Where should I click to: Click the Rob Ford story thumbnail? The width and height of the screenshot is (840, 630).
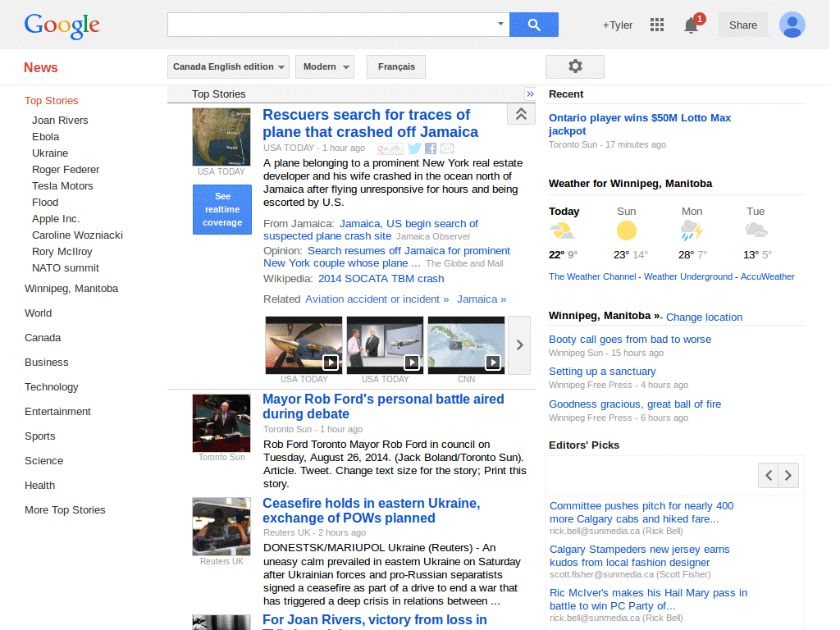tap(221, 423)
